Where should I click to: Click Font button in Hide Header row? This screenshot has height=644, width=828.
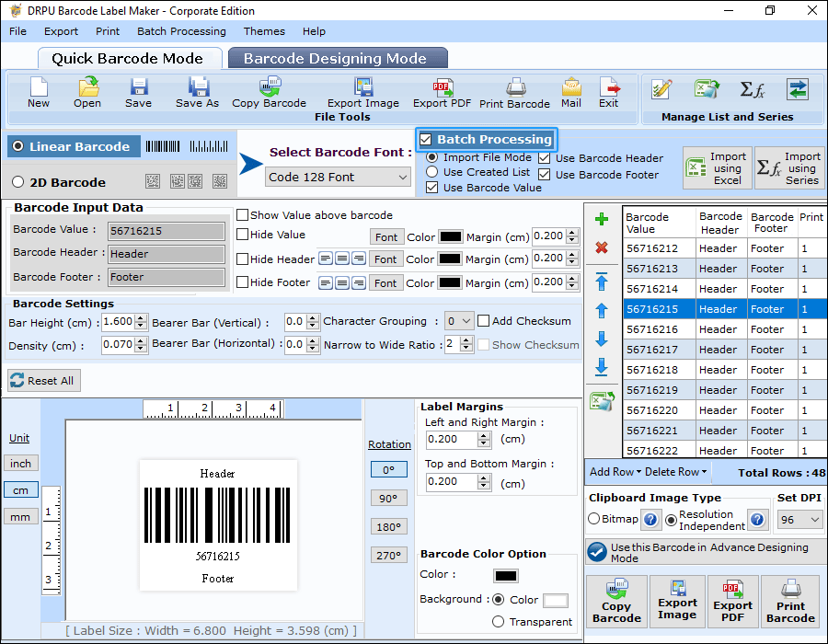click(x=385, y=259)
